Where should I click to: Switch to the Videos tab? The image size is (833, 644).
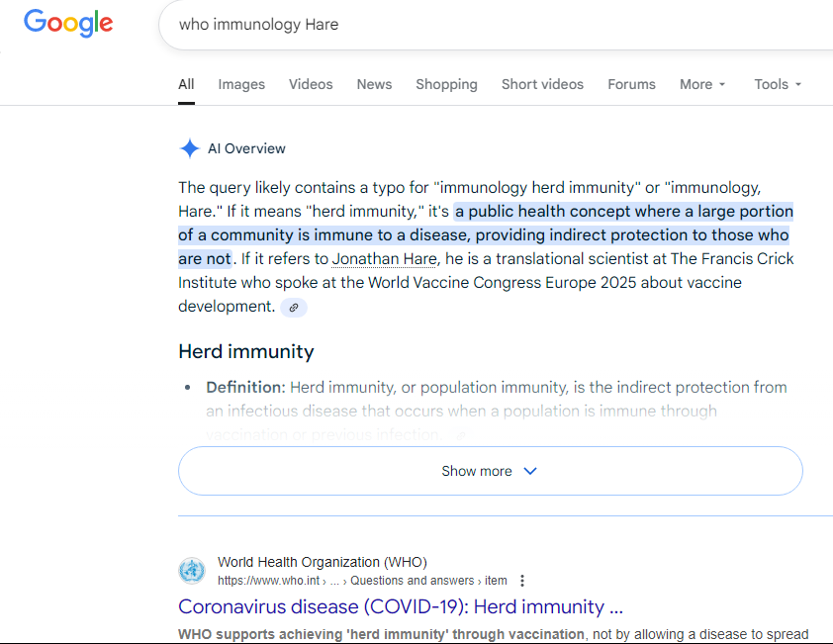311,84
